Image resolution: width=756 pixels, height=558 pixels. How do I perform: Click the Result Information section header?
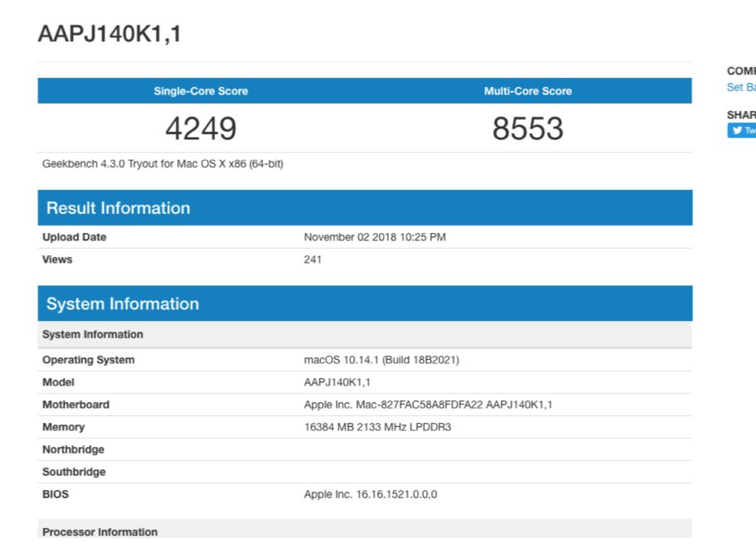tap(119, 208)
